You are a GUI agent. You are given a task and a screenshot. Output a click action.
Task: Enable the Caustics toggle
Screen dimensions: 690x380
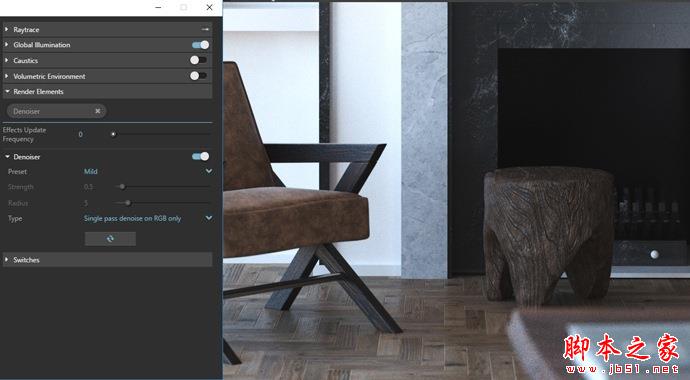coord(198,60)
